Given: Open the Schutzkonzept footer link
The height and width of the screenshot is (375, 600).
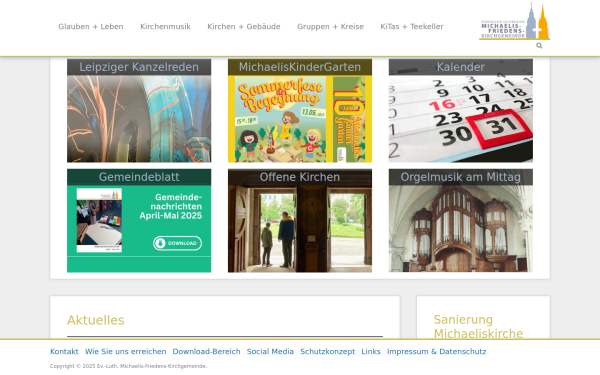Looking at the screenshot, I should click(328, 351).
